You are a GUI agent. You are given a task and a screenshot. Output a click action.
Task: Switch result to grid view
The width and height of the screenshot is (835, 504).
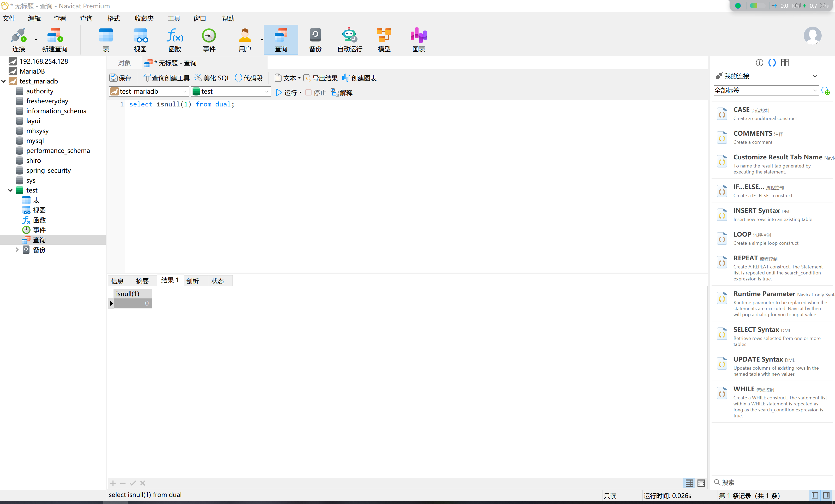[689, 483]
